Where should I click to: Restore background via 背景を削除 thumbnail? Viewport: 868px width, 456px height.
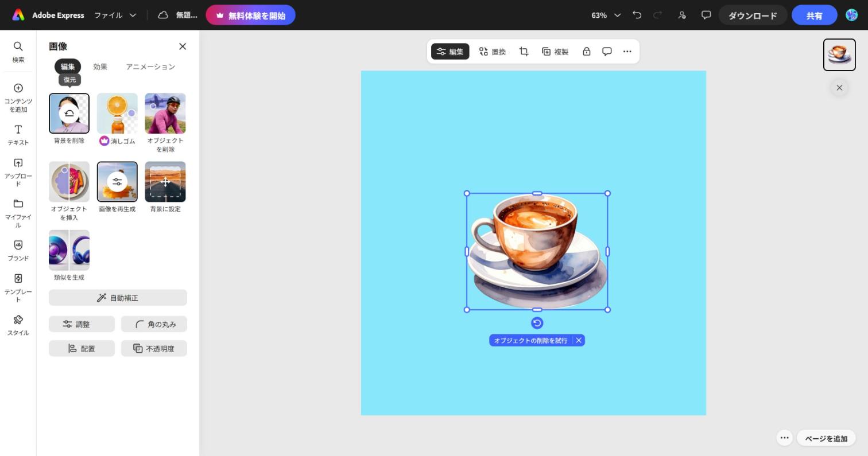(x=69, y=113)
